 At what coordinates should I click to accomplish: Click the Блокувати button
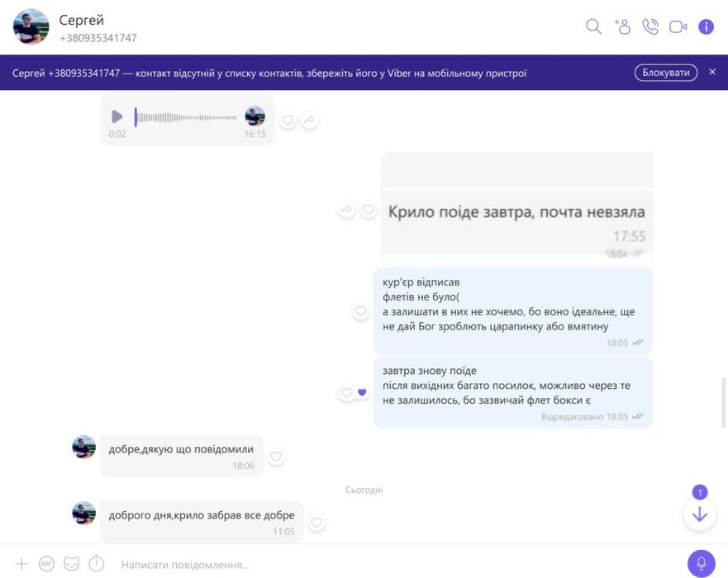tap(666, 73)
